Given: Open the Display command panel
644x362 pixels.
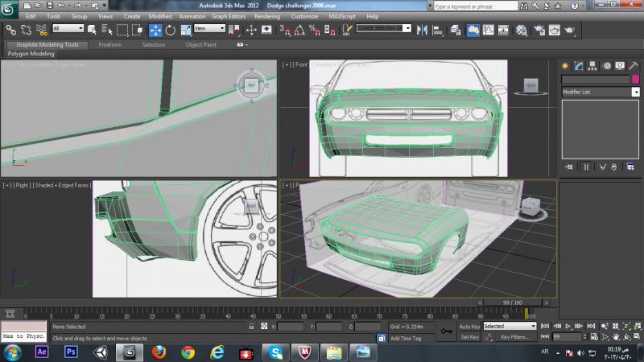Looking at the screenshot, I should point(619,65).
